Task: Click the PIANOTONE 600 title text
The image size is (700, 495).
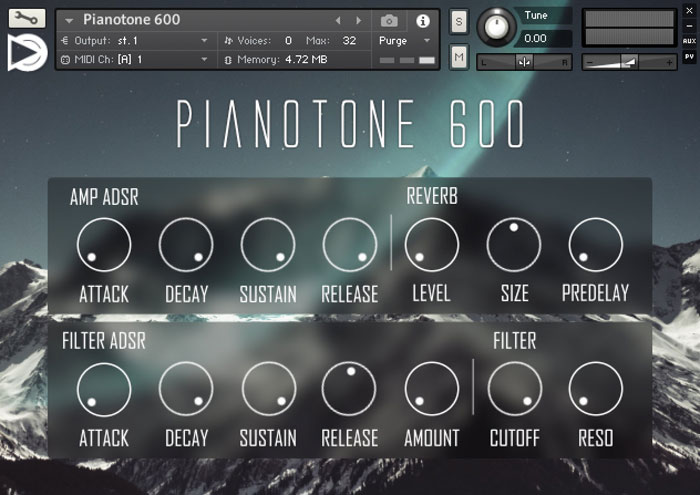Action: click(350, 124)
